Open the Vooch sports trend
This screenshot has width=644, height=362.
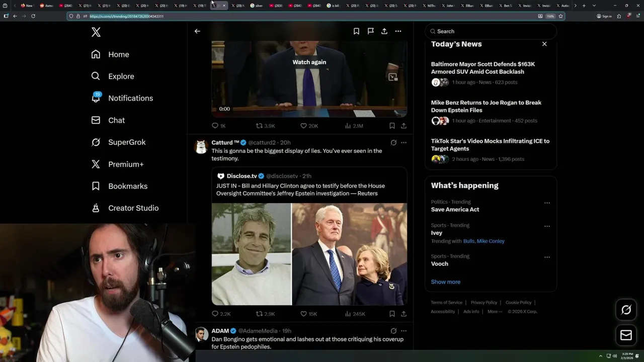[x=440, y=263]
